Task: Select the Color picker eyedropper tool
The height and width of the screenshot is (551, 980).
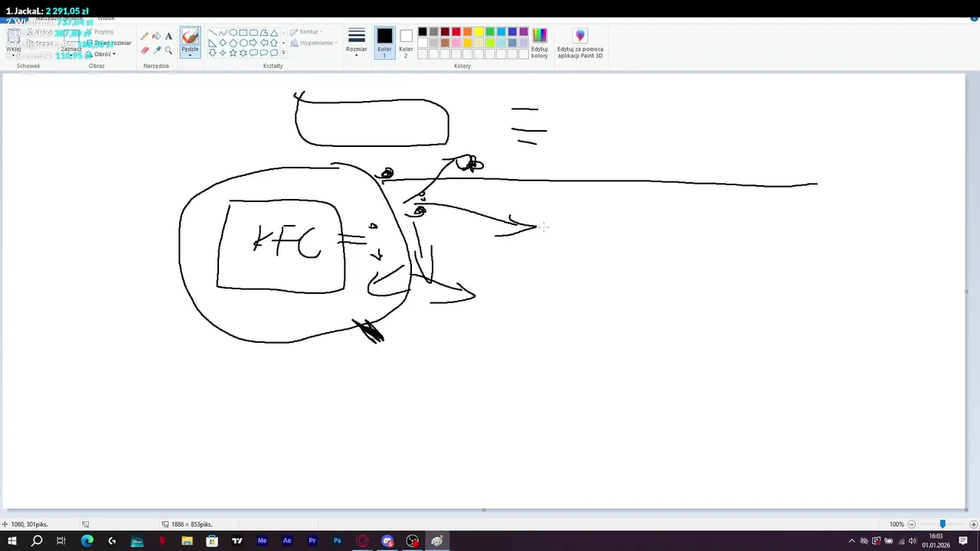Action: click(156, 50)
